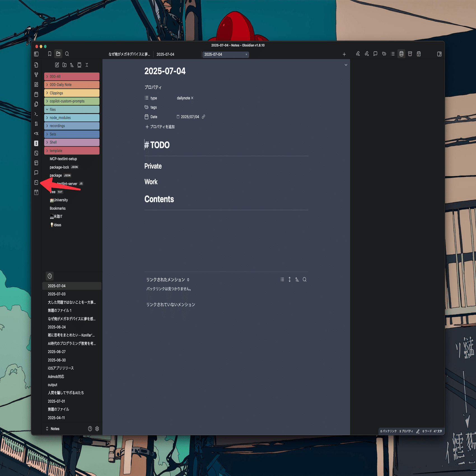Toggle show more context in backlinks
The height and width of the screenshot is (476, 476).
tap(290, 279)
